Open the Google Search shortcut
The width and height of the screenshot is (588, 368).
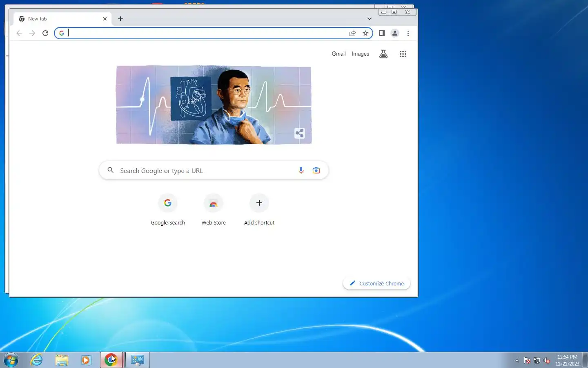coord(168,209)
